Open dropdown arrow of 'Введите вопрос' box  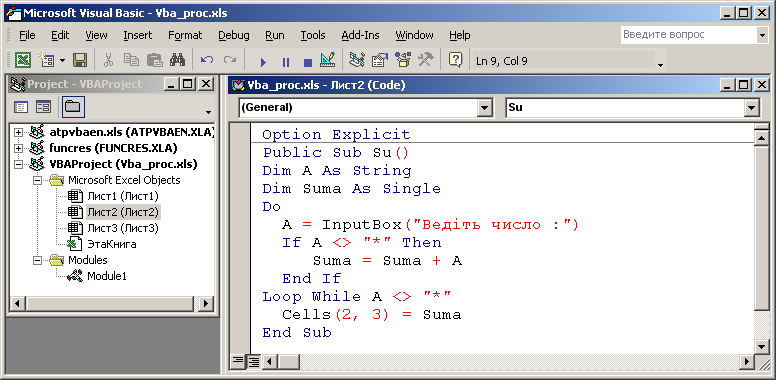(762, 35)
